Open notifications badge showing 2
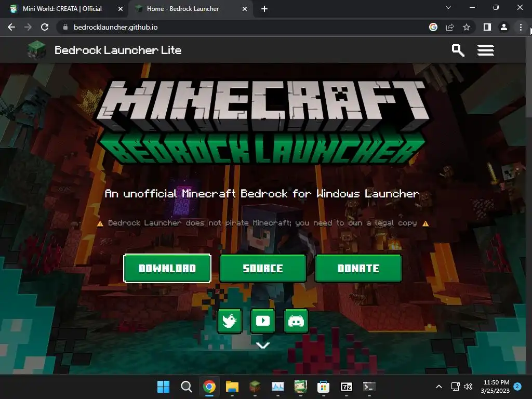The height and width of the screenshot is (399, 532). 517,387
